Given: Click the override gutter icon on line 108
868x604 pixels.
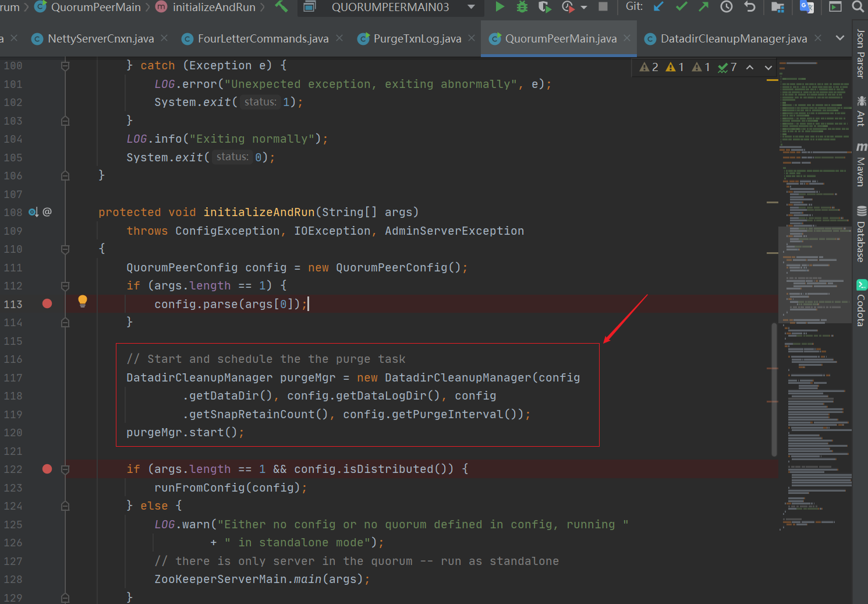Looking at the screenshot, I should 33,212.
